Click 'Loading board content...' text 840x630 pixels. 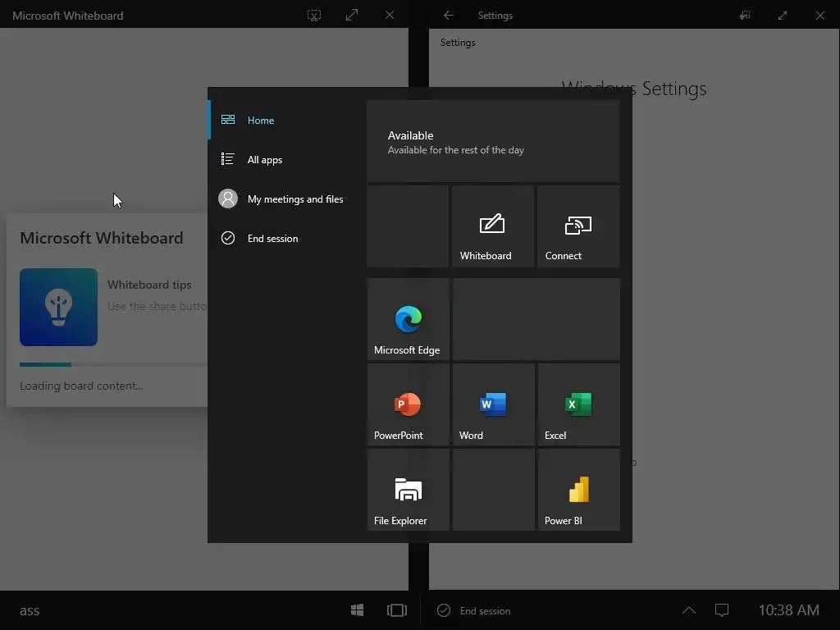tap(81, 386)
